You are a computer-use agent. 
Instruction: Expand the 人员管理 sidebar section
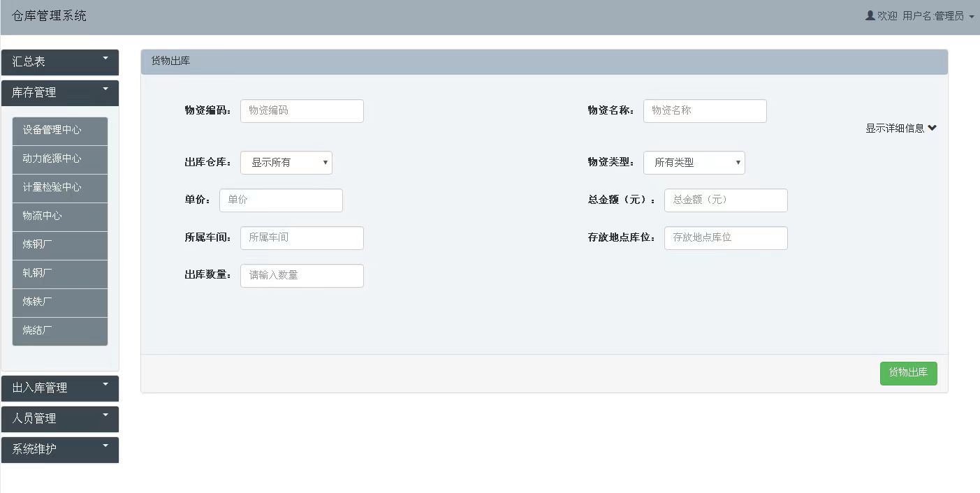point(60,419)
